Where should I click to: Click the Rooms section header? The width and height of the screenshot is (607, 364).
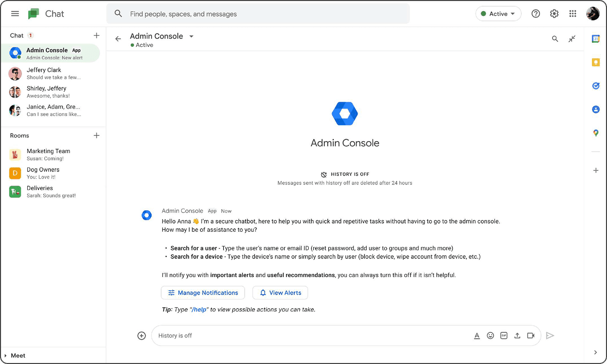20,135
